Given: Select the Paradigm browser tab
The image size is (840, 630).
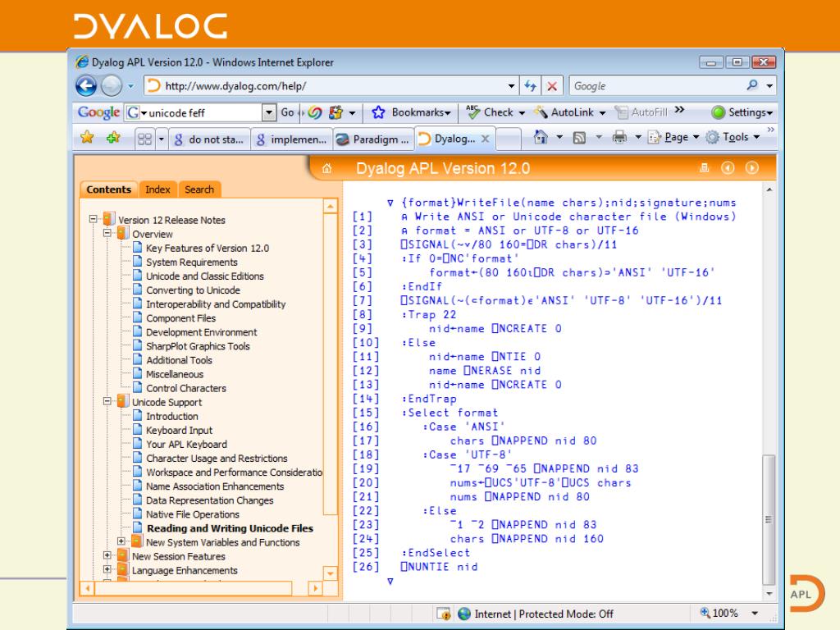Looking at the screenshot, I should coord(373,139).
